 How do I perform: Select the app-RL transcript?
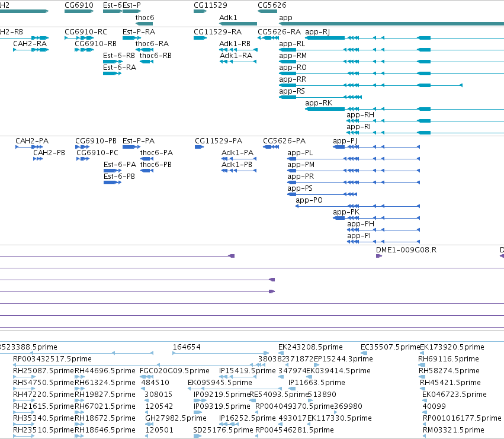click(x=292, y=44)
